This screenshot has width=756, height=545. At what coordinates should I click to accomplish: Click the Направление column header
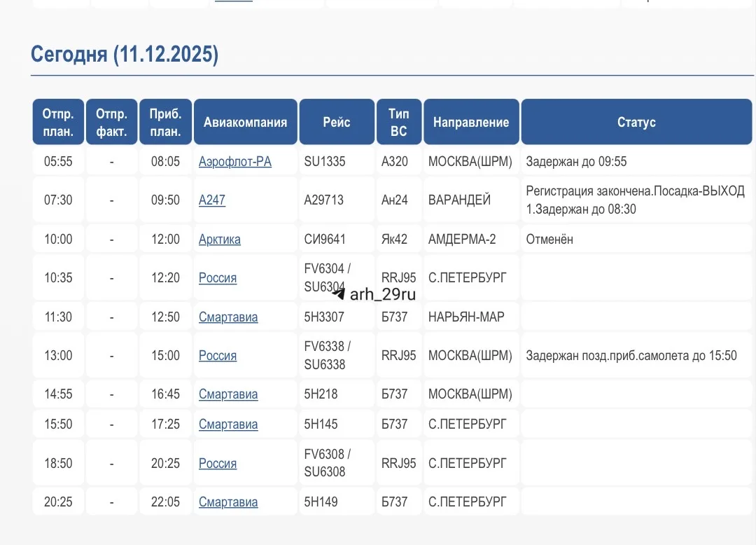pyautogui.click(x=471, y=122)
